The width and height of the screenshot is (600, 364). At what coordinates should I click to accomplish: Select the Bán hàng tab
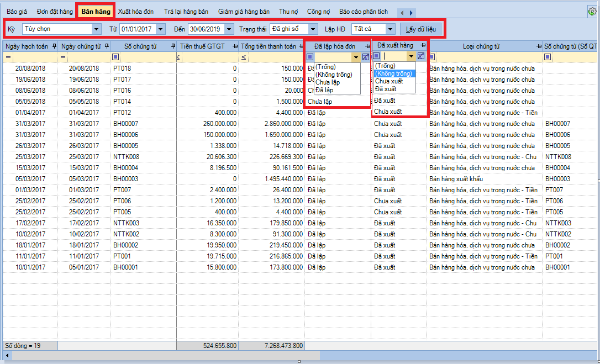pyautogui.click(x=96, y=12)
